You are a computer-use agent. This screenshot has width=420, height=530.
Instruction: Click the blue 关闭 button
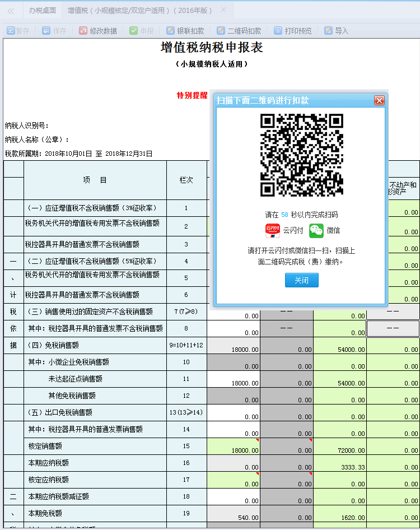click(x=301, y=280)
